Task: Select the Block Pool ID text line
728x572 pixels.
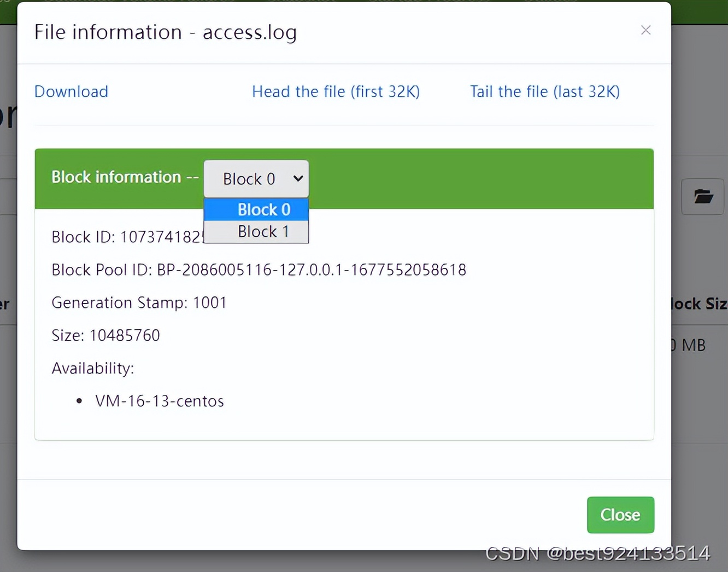Action: pyautogui.click(x=259, y=270)
